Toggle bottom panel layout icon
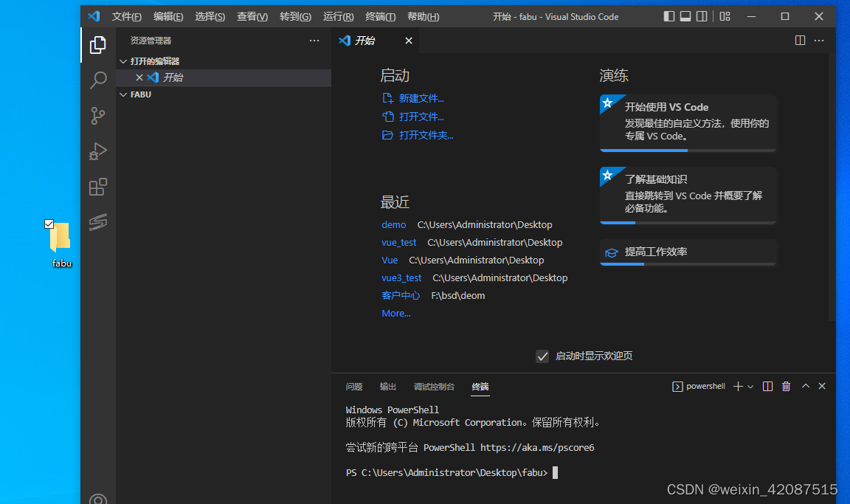Screen dimensions: 850x504 [685, 16]
